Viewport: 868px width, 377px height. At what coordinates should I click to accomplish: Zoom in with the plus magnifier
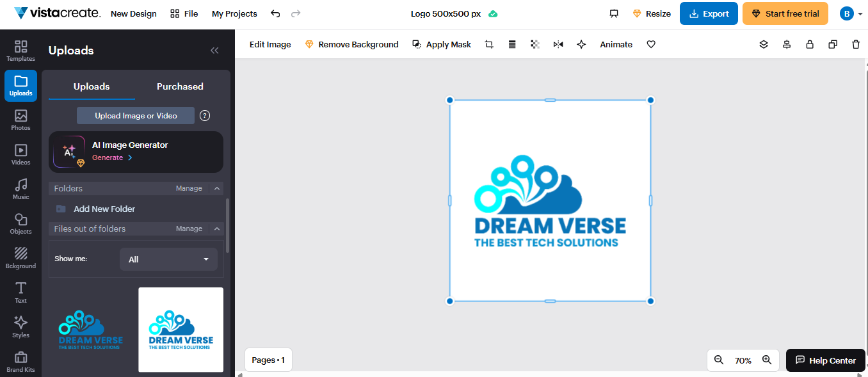tap(767, 360)
